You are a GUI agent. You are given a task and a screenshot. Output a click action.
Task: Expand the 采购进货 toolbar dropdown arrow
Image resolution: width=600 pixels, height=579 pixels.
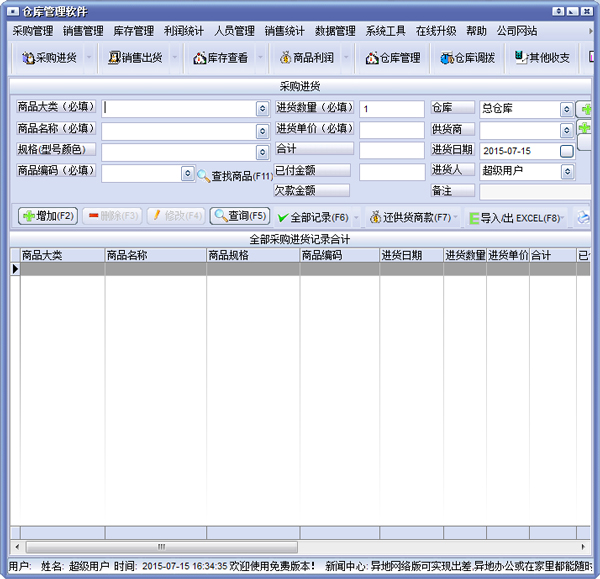(x=89, y=58)
